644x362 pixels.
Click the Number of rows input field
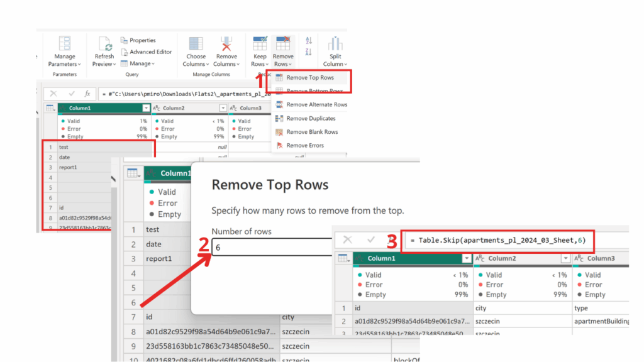pos(272,247)
